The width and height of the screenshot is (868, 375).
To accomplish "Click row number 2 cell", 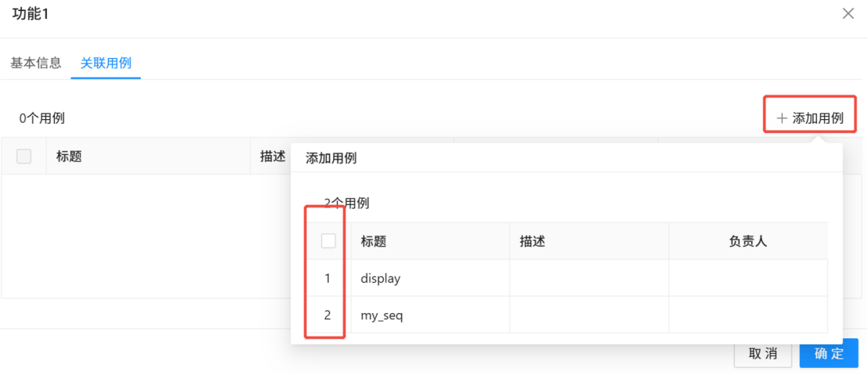I will point(327,316).
